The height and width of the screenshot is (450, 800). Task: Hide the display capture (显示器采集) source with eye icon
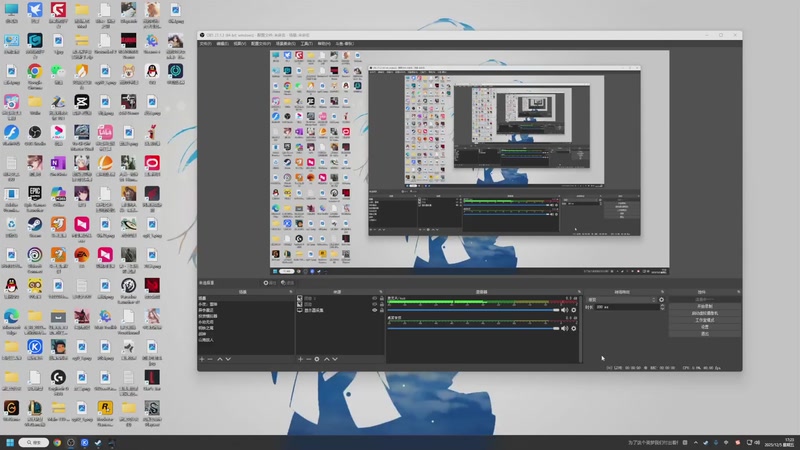[x=374, y=310]
